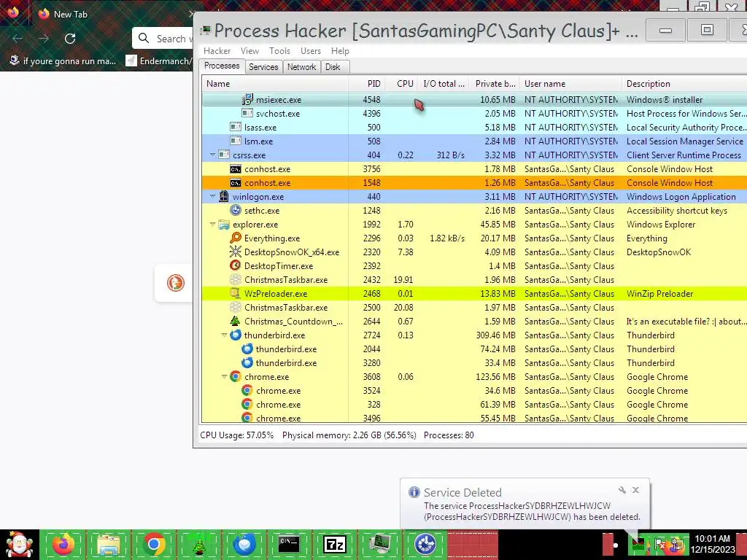
Task: Click the Firefox search address field
Action: click(163, 39)
